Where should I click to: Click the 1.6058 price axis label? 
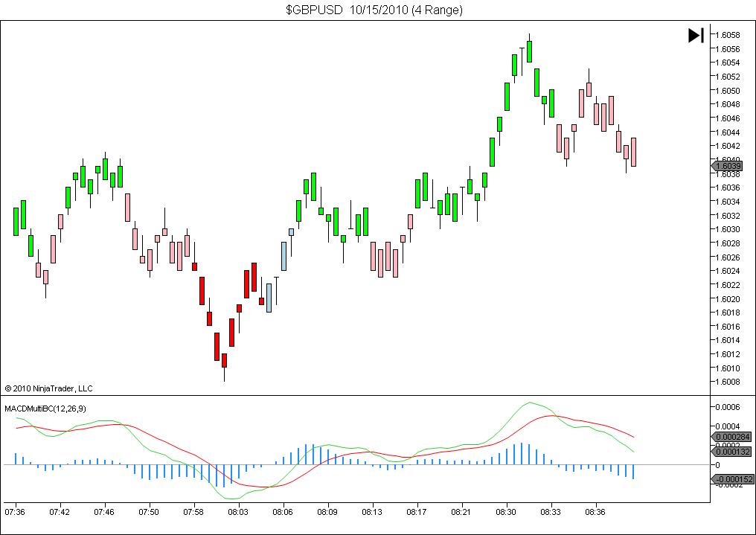coord(728,35)
